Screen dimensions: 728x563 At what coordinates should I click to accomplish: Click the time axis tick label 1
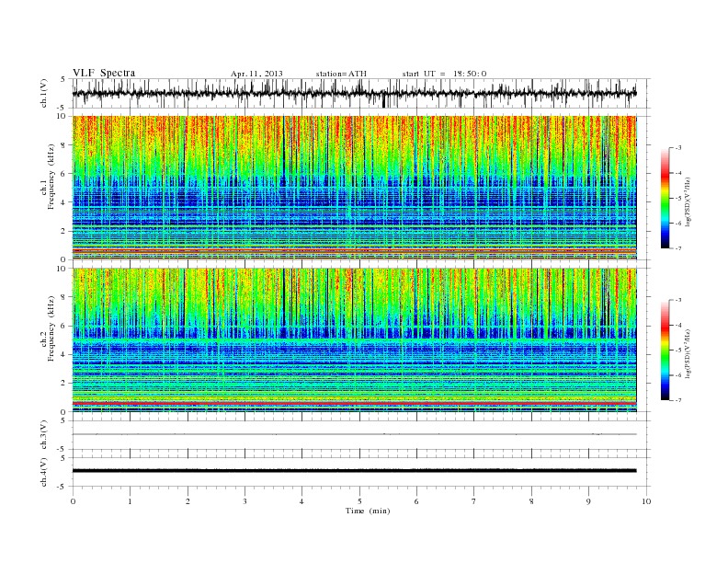point(130,501)
